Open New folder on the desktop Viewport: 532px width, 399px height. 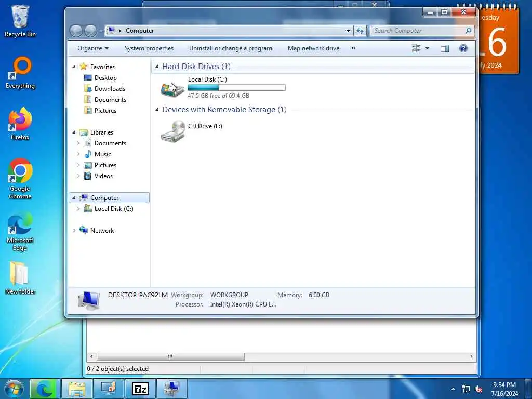20,277
